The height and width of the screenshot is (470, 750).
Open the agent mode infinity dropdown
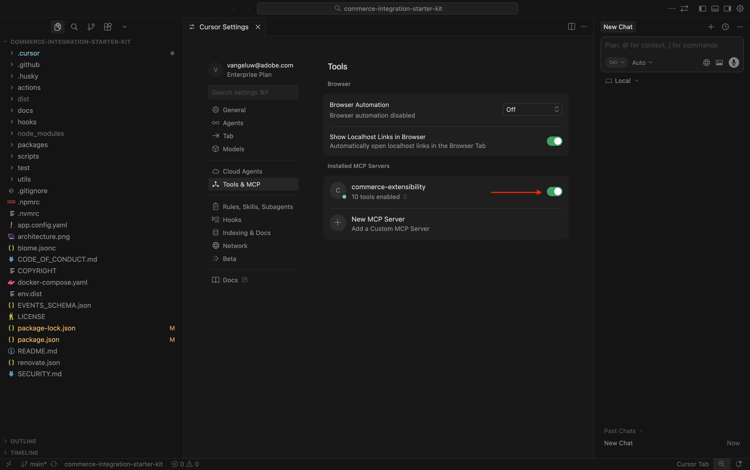616,63
